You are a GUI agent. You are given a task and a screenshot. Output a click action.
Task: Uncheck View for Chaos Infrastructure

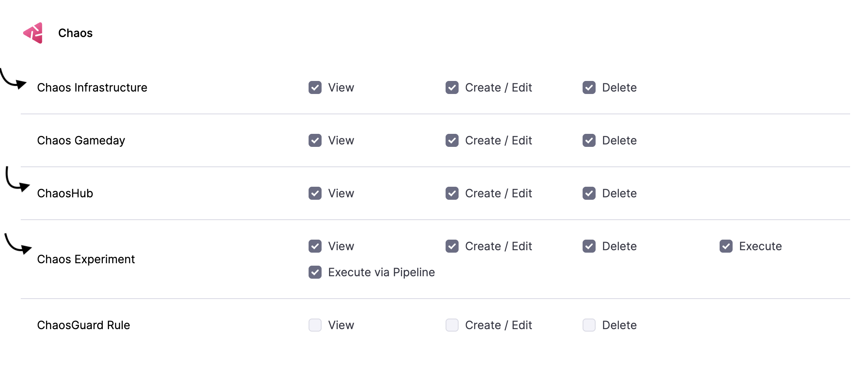coord(315,87)
